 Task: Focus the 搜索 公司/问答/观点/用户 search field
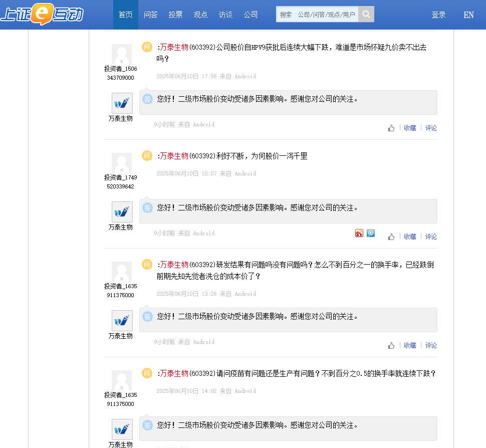(317, 14)
